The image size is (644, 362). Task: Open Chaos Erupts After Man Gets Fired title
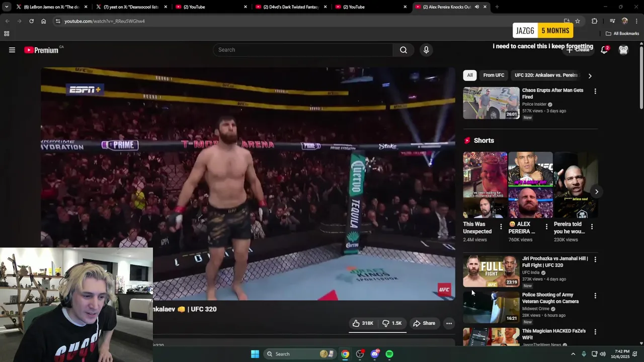point(552,94)
